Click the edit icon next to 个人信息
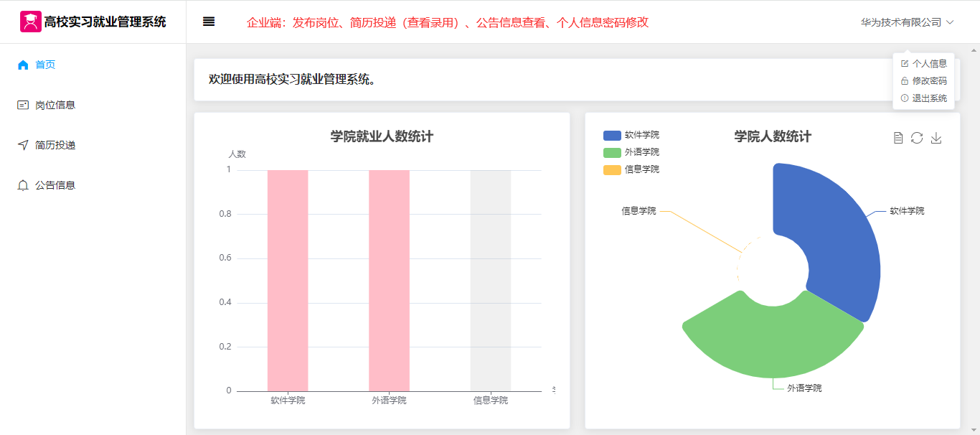 [x=905, y=64]
